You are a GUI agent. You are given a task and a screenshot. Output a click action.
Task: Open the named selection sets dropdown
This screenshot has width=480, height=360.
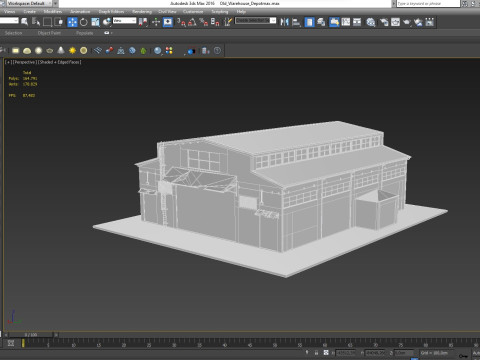[256, 21]
